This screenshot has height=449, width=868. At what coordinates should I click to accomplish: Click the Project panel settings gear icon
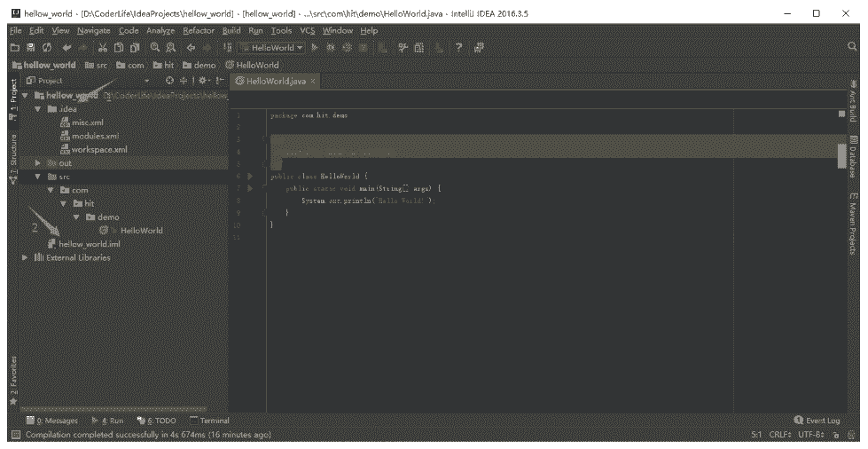[204, 81]
